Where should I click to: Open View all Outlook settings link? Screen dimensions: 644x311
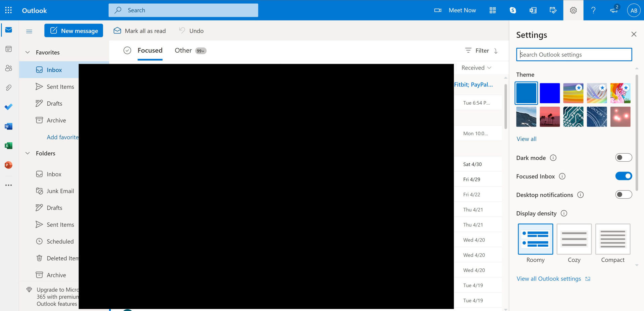(x=549, y=279)
